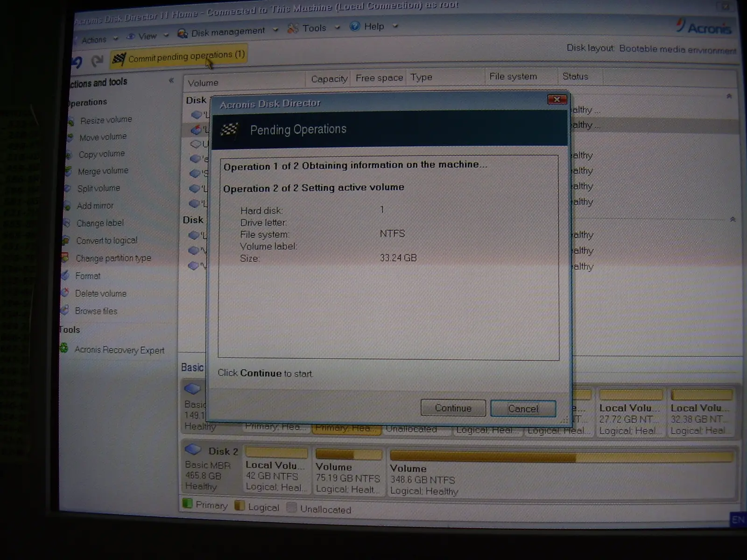Open the Tools menu
Image resolution: width=747 pixels, height=560 pixels.
314,28
